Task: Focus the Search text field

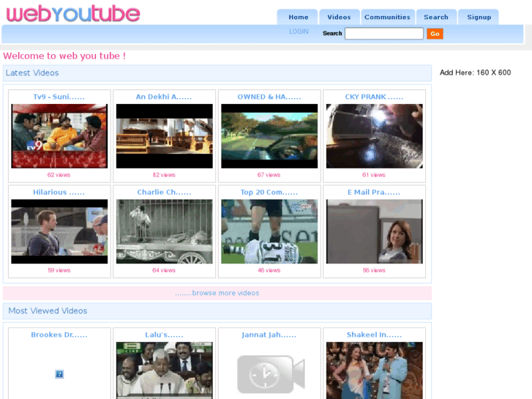Action: pyautogui.click(x=384, y=33)
